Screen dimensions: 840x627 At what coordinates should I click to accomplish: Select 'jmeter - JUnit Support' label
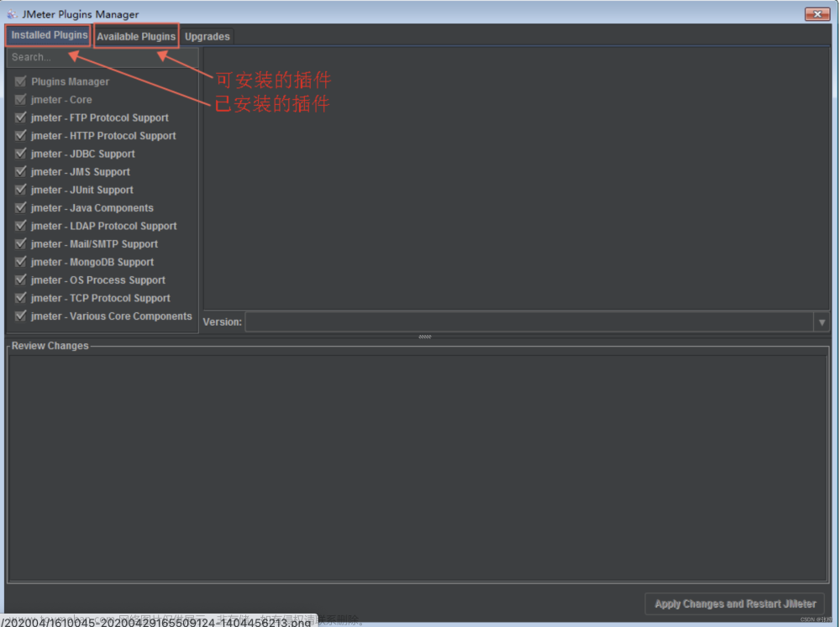pyautogui.click(x=82, y=190)
